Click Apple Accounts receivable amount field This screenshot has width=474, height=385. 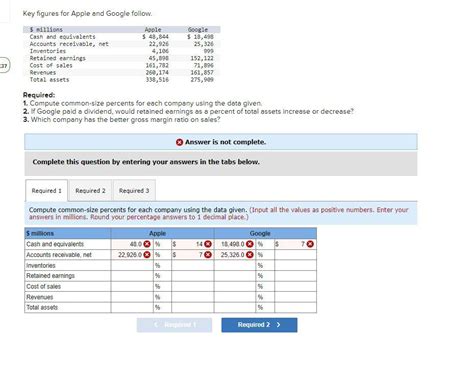point(132,255)
